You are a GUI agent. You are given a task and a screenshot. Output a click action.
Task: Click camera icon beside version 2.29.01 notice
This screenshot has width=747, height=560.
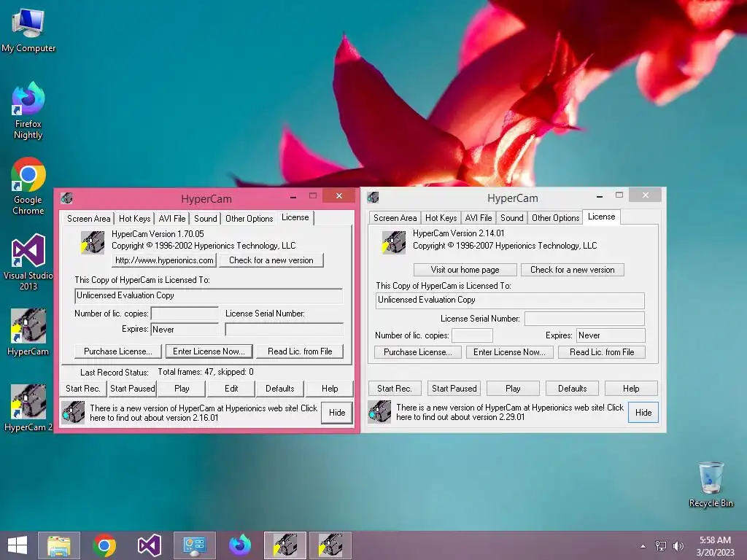[379, 411]
